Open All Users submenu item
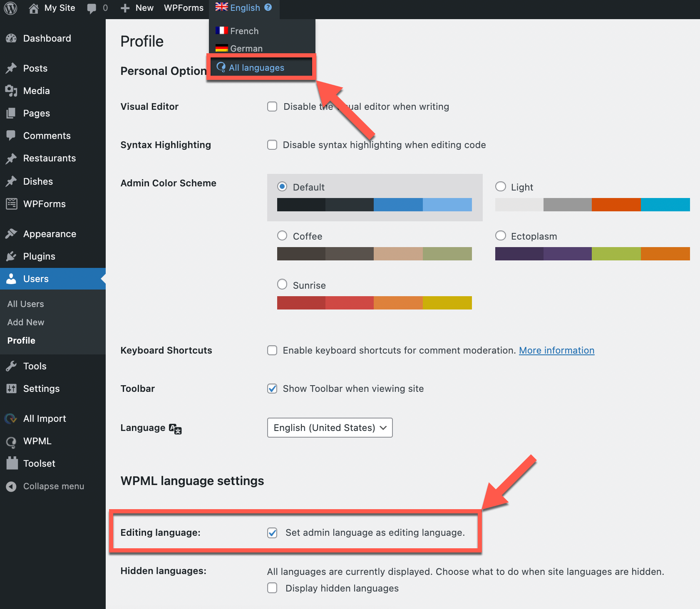 coord(26,304)
